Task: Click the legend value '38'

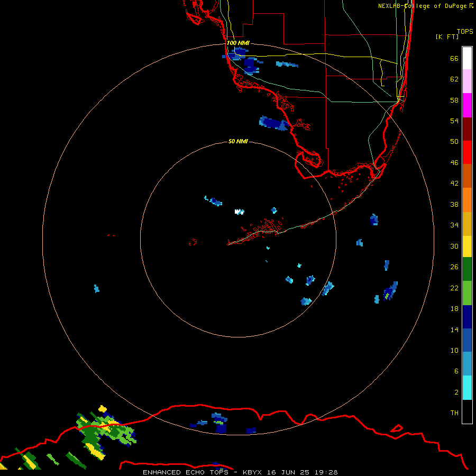Action: click(x=454, y=205)
